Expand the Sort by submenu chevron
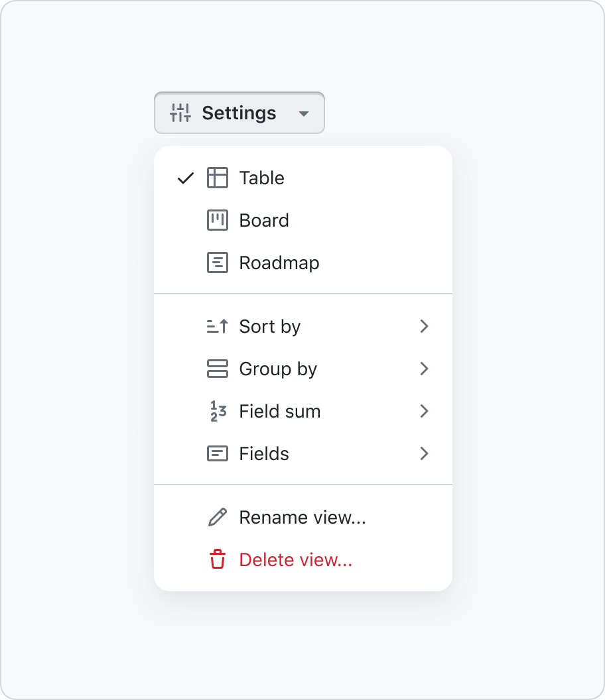The width and height of the screenshot is (605, 700). click(424, 326)
